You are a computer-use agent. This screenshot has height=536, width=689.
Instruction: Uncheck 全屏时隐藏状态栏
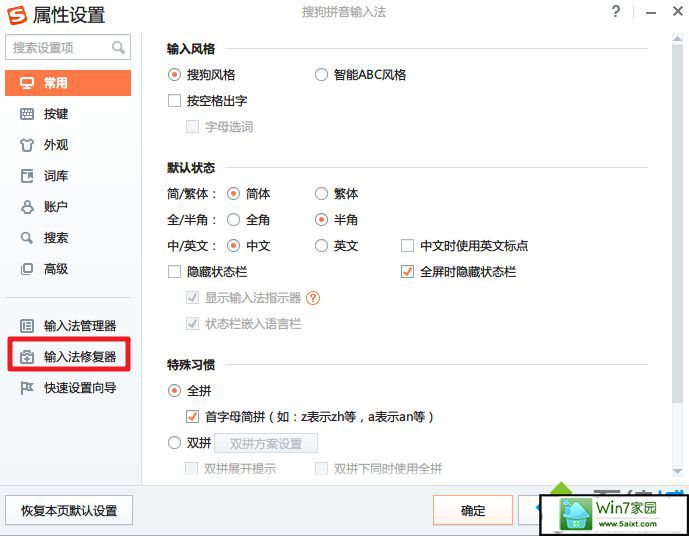coord(407,272)
